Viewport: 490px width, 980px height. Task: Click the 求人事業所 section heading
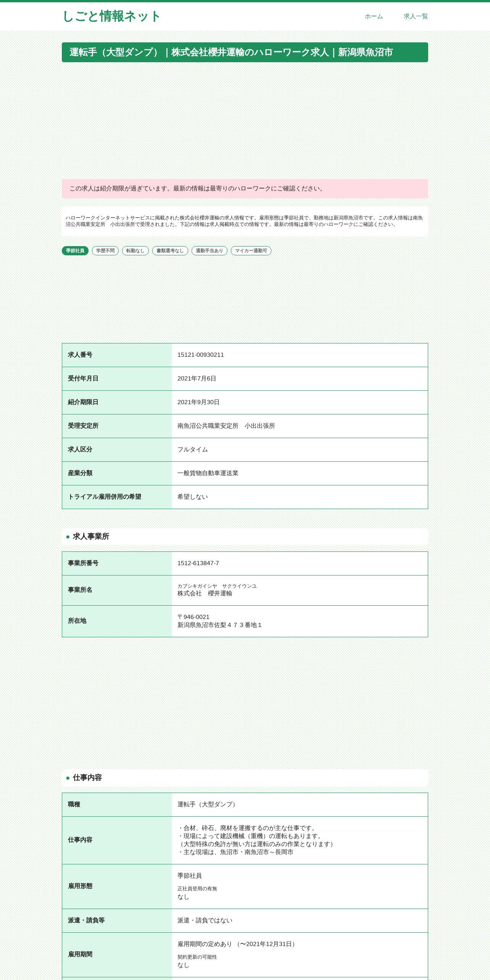[x=245, y=537]
